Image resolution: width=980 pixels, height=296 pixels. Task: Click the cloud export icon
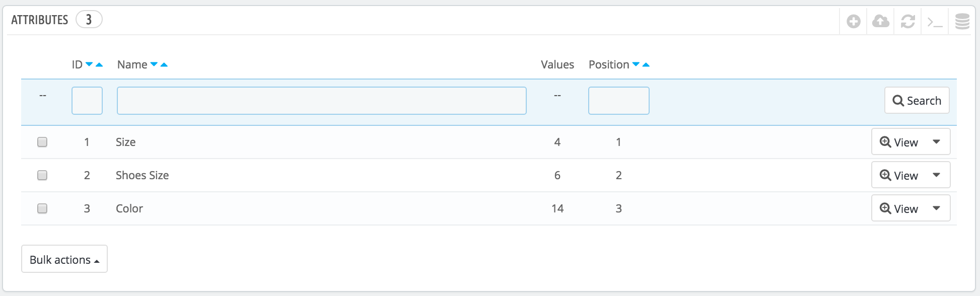881,22
